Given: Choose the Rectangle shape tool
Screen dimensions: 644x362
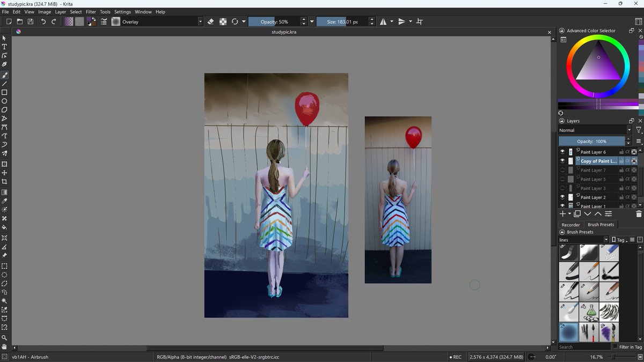Looking at the screenshot, I should (4, 92).
